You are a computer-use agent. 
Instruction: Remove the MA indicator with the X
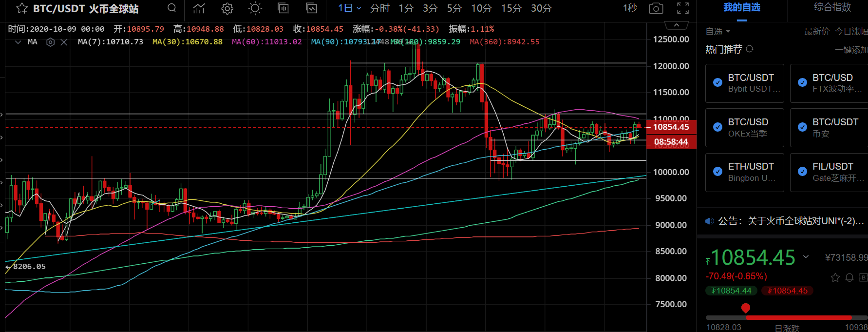point(64,42)
